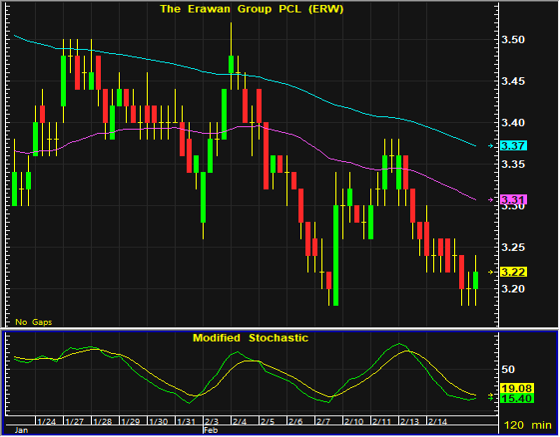Select the 1/24 date marker on time axis
The image size is (560, 437).
46,421
